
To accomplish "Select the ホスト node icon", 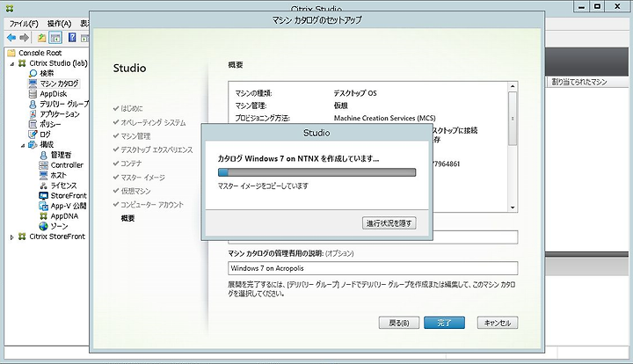I will point(44,175).
